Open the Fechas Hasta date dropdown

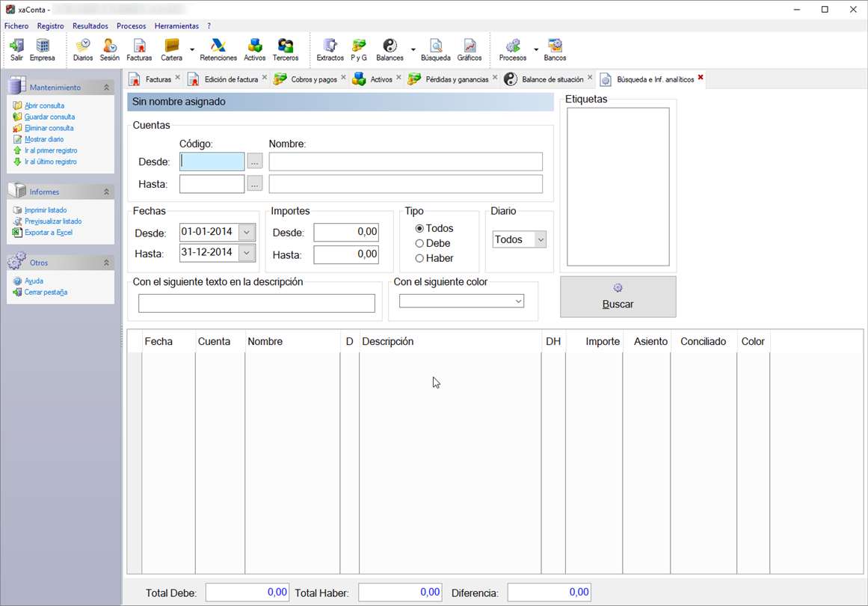[247, 253]
